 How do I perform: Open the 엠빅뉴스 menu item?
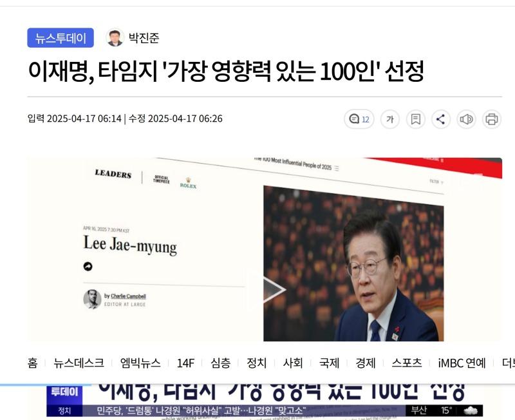tap(140, 363)
